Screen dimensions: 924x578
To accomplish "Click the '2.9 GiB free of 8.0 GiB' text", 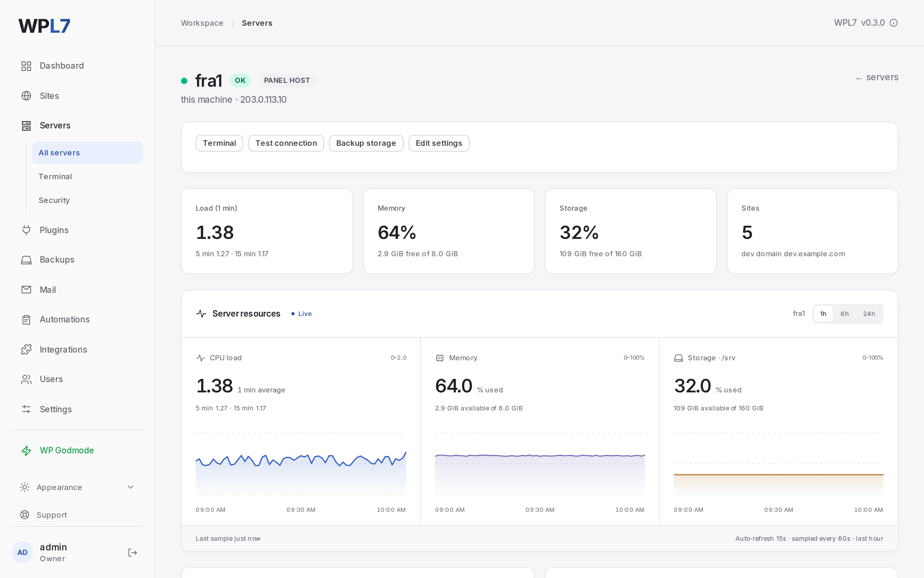I will (417, 254).
